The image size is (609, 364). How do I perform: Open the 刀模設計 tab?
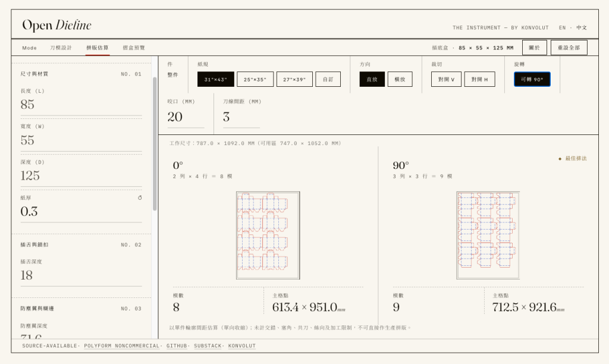point(61,48)
